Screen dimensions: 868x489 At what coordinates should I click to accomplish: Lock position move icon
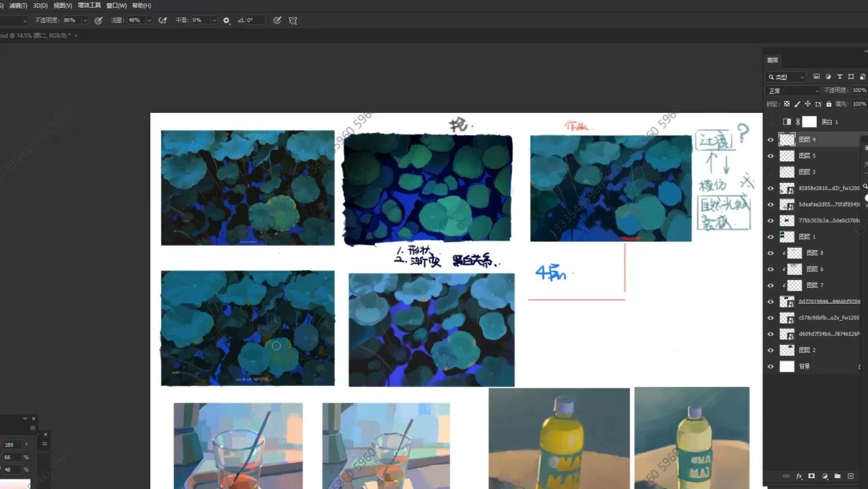(x=808, y=104)
